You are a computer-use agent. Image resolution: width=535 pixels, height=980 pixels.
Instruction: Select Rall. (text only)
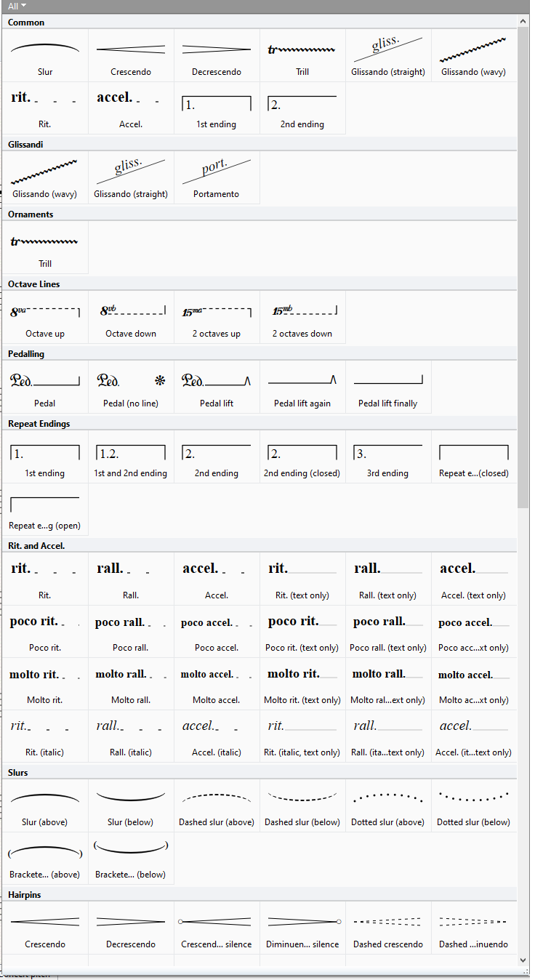[388, 579]
